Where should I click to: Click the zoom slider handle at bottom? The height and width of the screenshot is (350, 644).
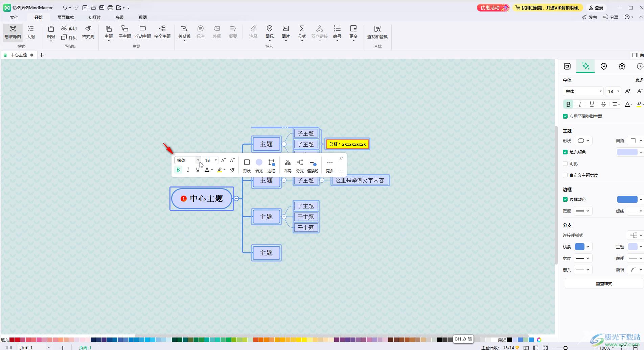point(565,348)
